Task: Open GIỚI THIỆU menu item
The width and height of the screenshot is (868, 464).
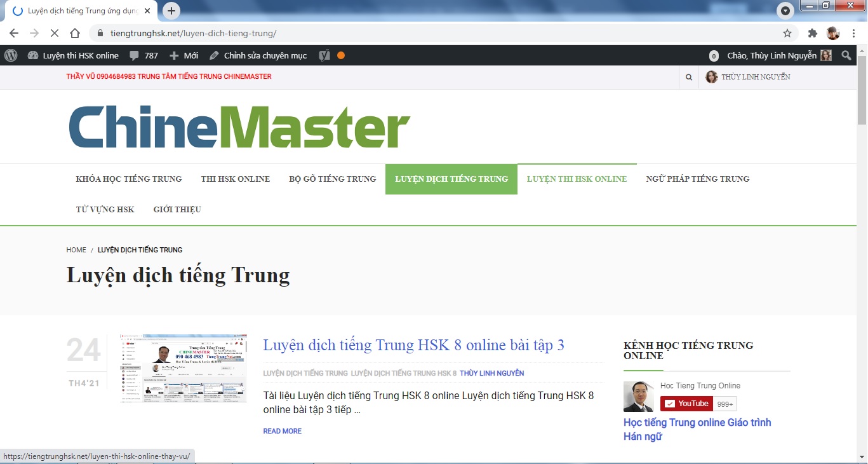Action: click(x=177, y=209)
